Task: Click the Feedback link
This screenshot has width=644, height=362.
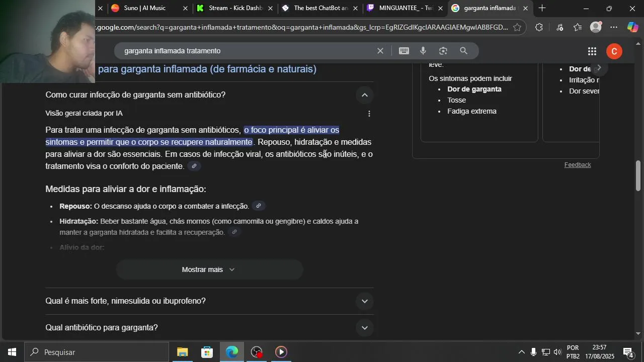Action: coord(578,165)
